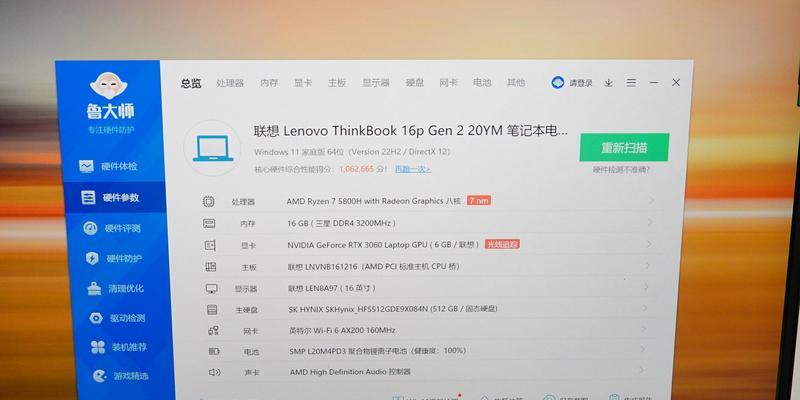Click the 硬件参数 sliders icon
The width and height of the screenshot is (800, 400).
click(88, 198)
